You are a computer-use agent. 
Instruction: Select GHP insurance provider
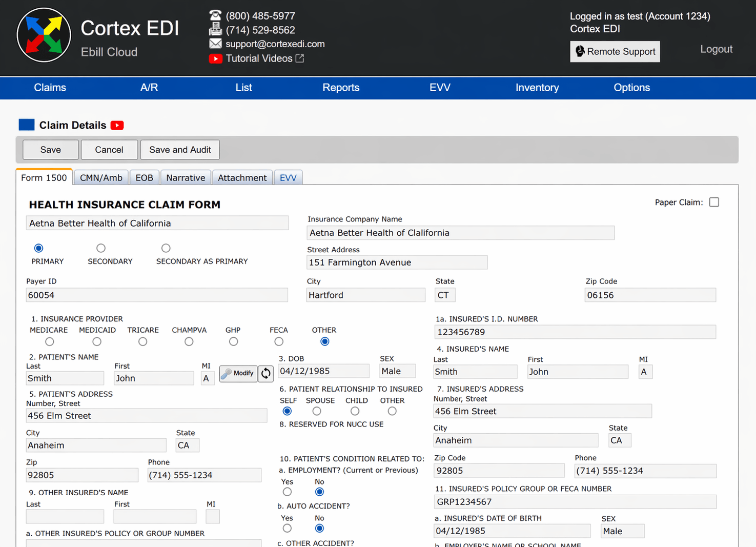pyautogui.click(x=233, y=341)
